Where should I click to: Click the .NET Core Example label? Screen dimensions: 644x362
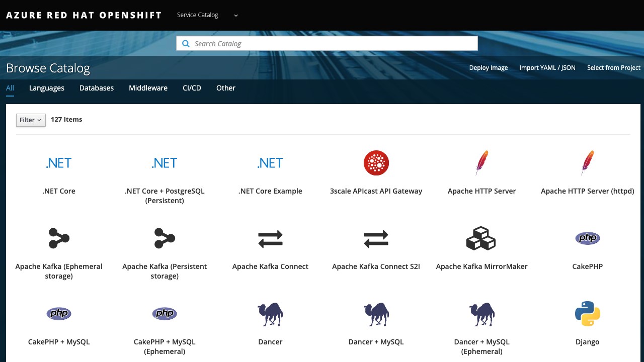(270, 191)
